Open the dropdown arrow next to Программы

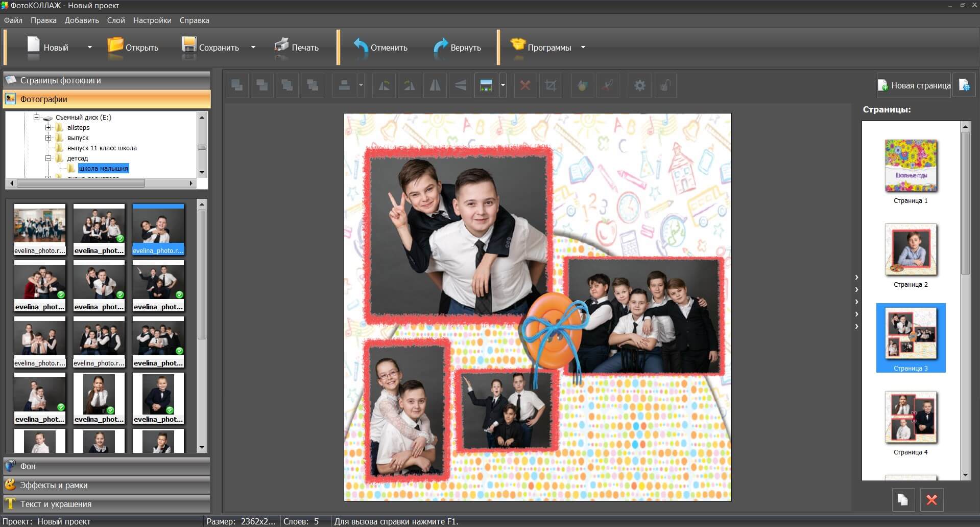[583, 47]
